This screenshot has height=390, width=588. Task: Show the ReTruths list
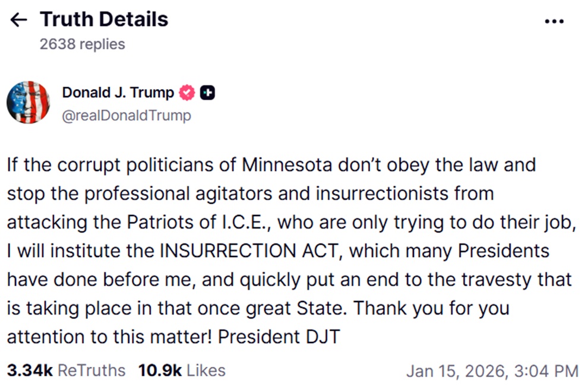92,370
